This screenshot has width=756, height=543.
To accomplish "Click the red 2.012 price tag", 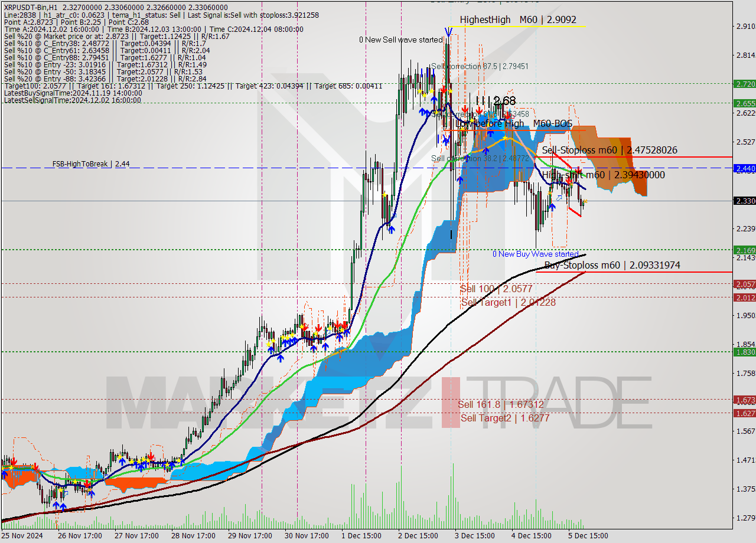I will tap(744, 297).
